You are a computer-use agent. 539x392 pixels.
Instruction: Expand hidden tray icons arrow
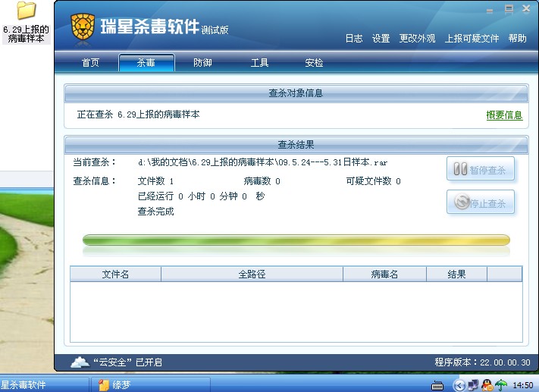[459, 385]
